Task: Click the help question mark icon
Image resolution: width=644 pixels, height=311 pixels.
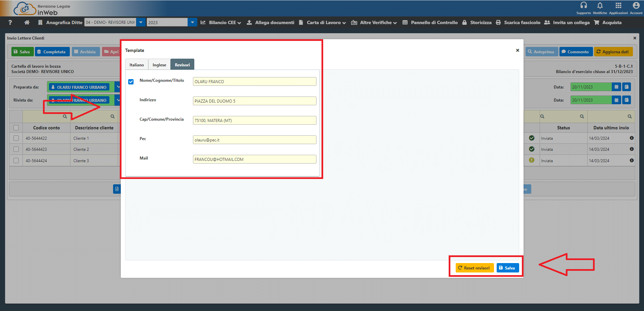Action: (x=10, y=22)
